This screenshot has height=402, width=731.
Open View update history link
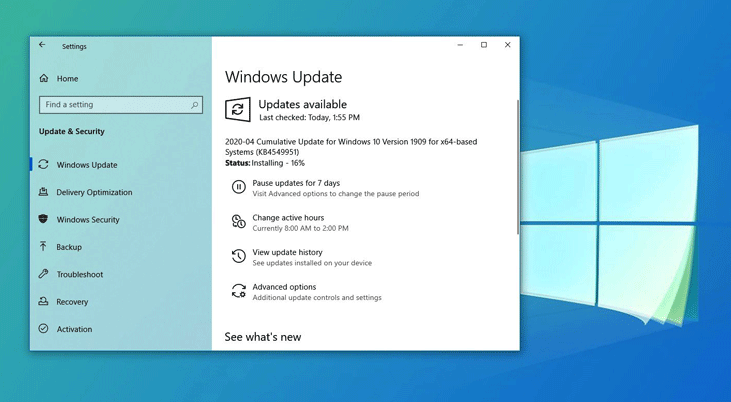pos(287,252)
